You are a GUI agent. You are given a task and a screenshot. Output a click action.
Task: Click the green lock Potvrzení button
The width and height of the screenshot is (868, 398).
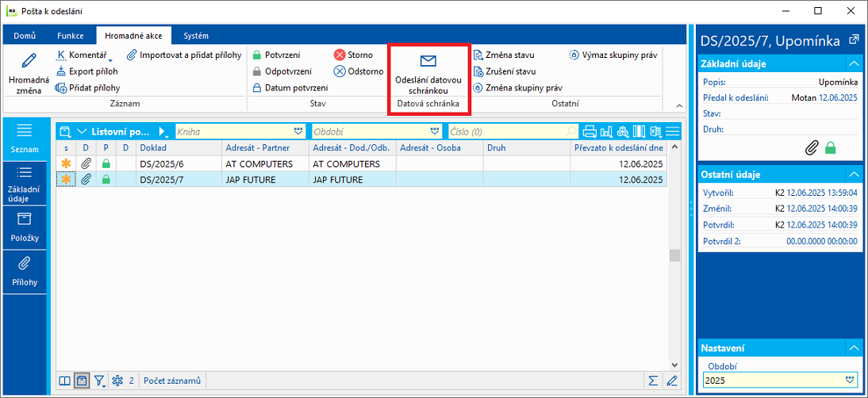276,55
